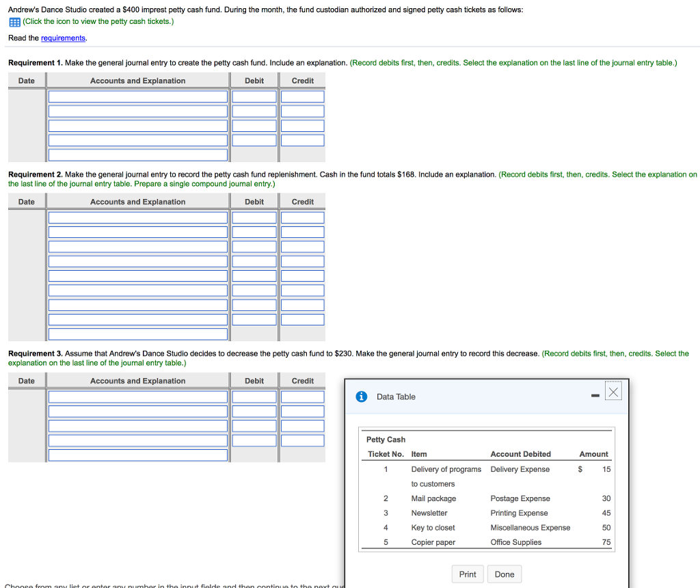Click first debit field in Requirement 2

(x=254, y=217)
